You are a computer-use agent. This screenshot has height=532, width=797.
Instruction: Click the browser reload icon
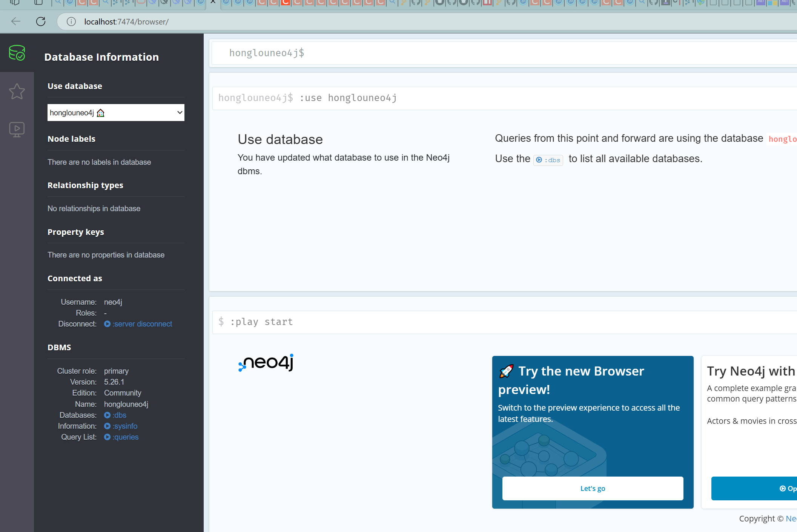tap(41, 21)
